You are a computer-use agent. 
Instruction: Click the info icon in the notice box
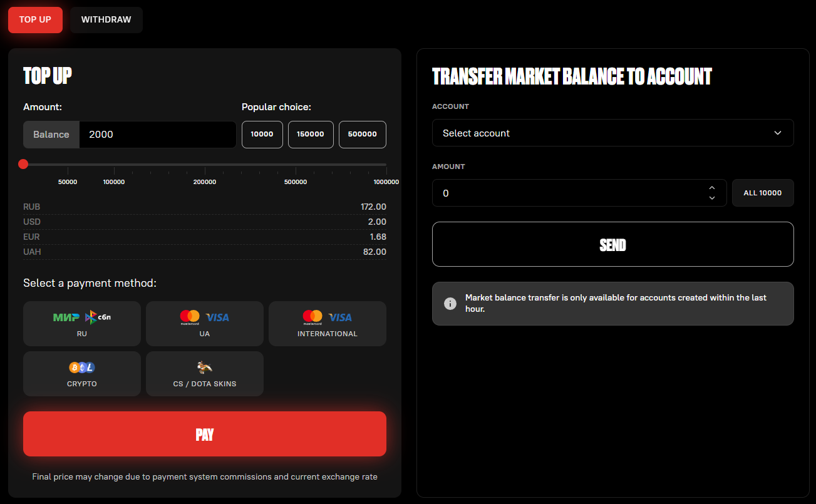point(450,304)
